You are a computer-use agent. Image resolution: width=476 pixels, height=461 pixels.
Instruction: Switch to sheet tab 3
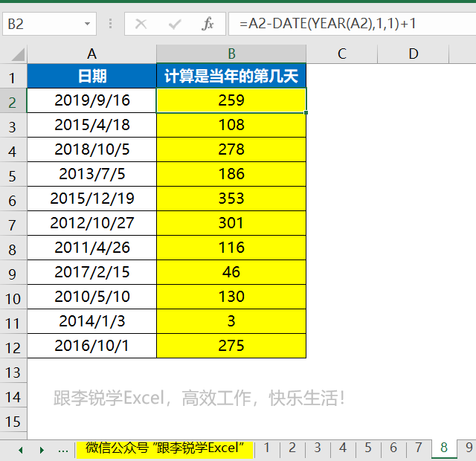[x=318, y=448]
